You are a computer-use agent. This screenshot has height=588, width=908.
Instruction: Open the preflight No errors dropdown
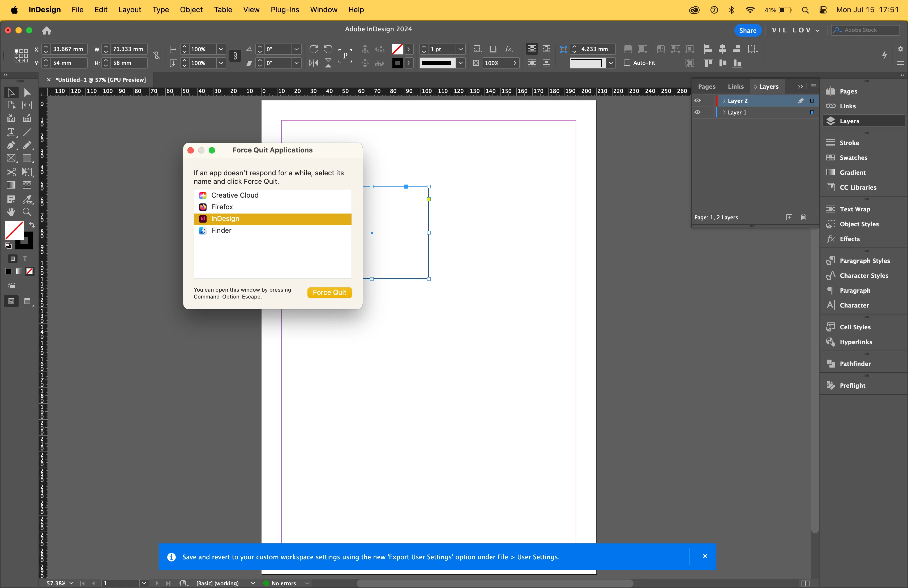307,583
